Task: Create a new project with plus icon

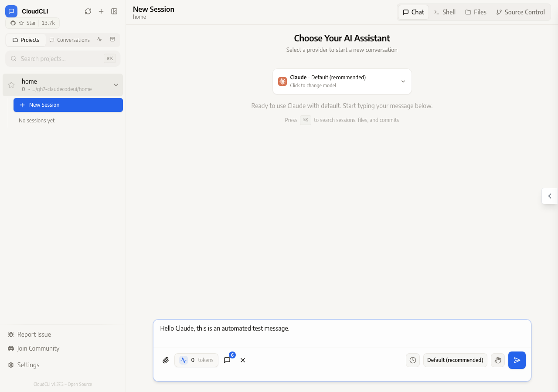Action: click(101, 11)
